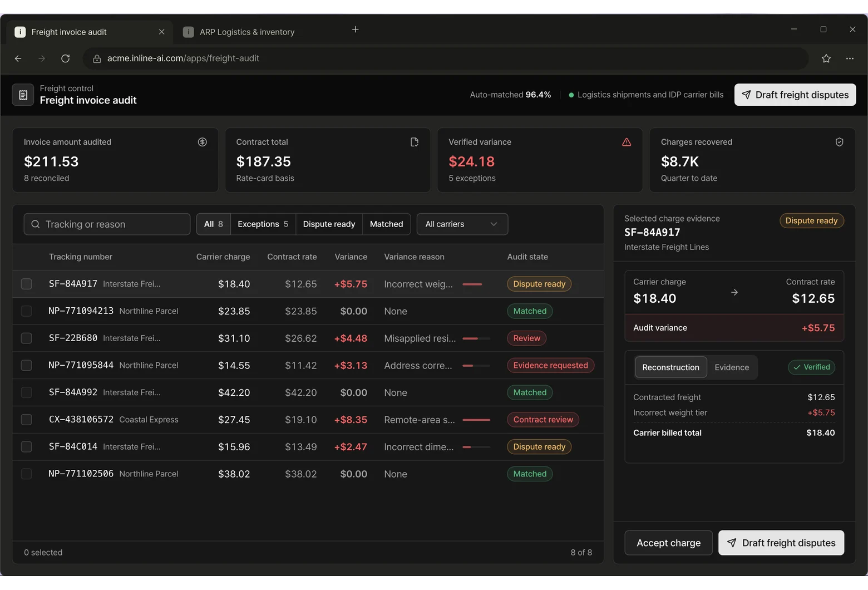Click the warning triangle on Verified variance
This screenshot has height=590, width=868.
click(627, 142)
